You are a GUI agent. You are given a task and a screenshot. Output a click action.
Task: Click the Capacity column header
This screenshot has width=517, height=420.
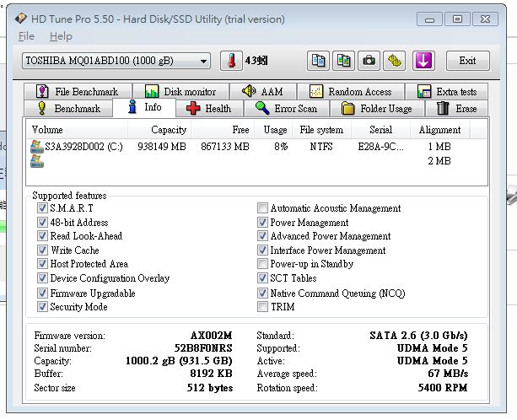click(159, 130)
